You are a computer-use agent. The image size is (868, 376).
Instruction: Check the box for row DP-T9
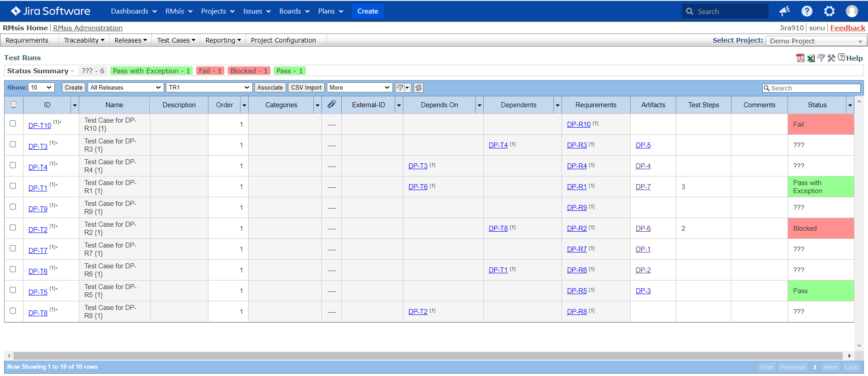coord(13,207)
